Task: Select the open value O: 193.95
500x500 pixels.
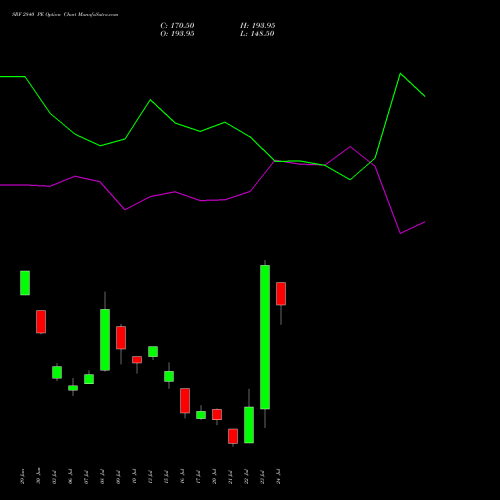Action: [177, 34]
